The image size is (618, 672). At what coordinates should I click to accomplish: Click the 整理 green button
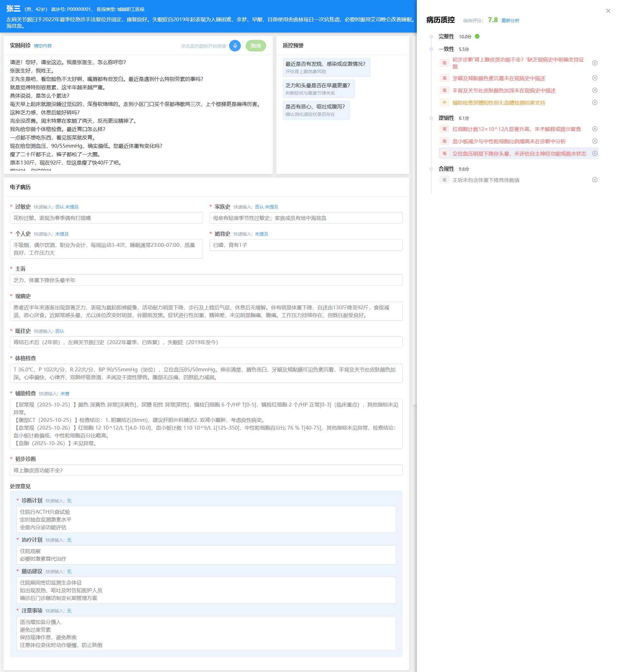click(x=256, y=46)
